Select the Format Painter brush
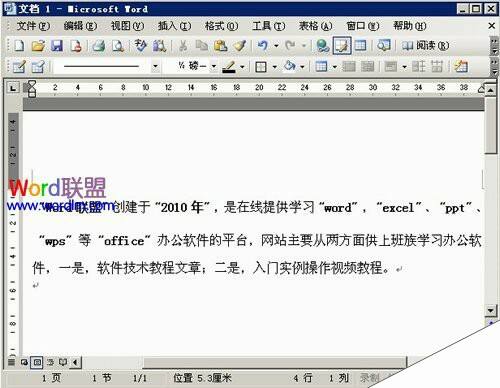The width and height of the screenshot is (500, 388). click(x=239, y=46)
